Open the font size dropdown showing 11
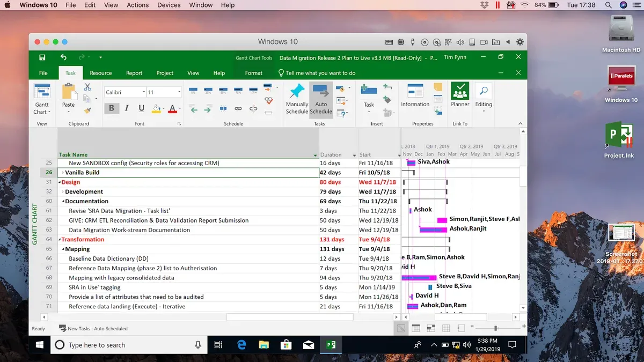The height and width of the screenshot is (362, 644). pos(179,92)
